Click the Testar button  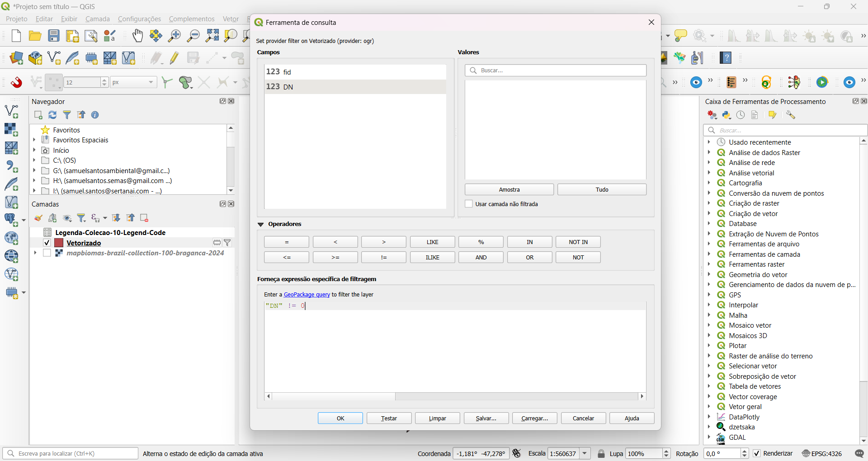(389, 418)
